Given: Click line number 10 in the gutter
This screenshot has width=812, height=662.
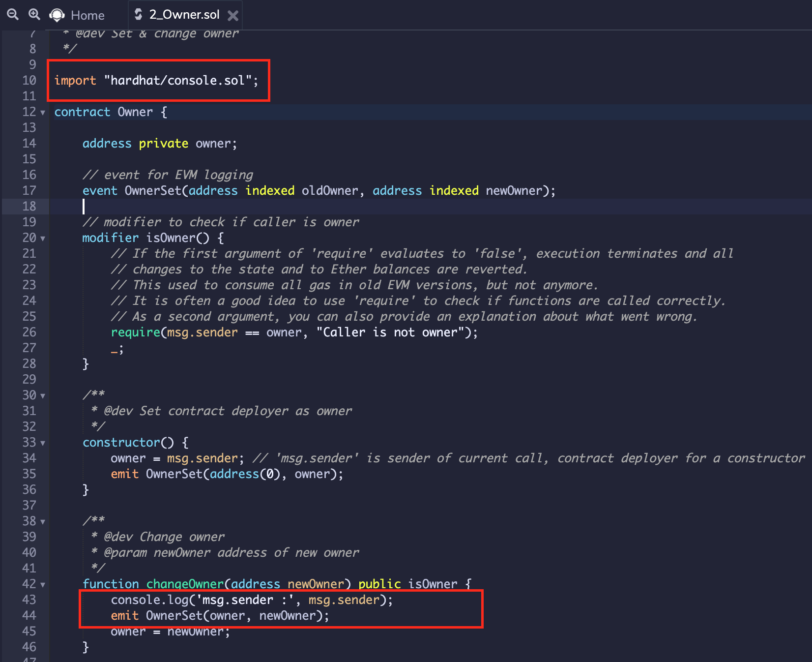Looking at the screenshot, I should click(29, 80).
